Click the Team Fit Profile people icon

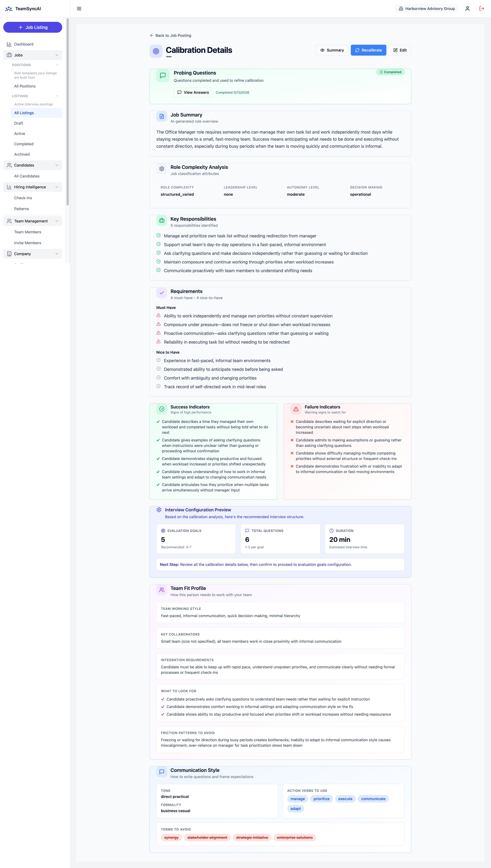point(162,590)
